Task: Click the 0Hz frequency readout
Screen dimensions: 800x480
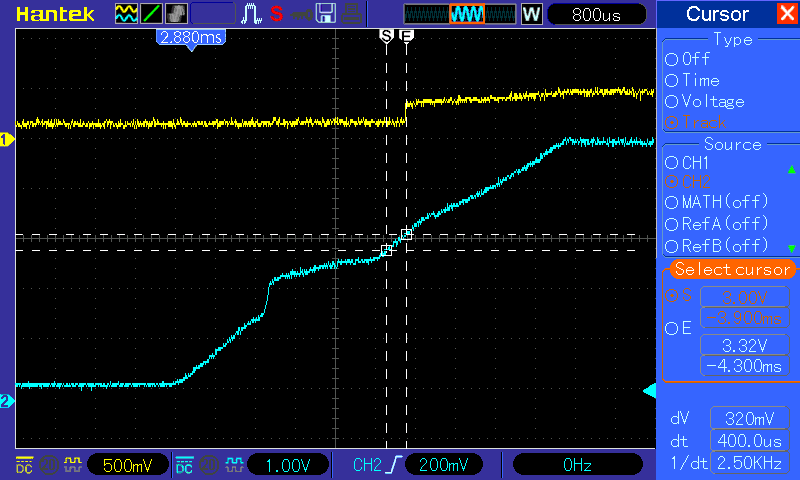Action: pos(577,465)
